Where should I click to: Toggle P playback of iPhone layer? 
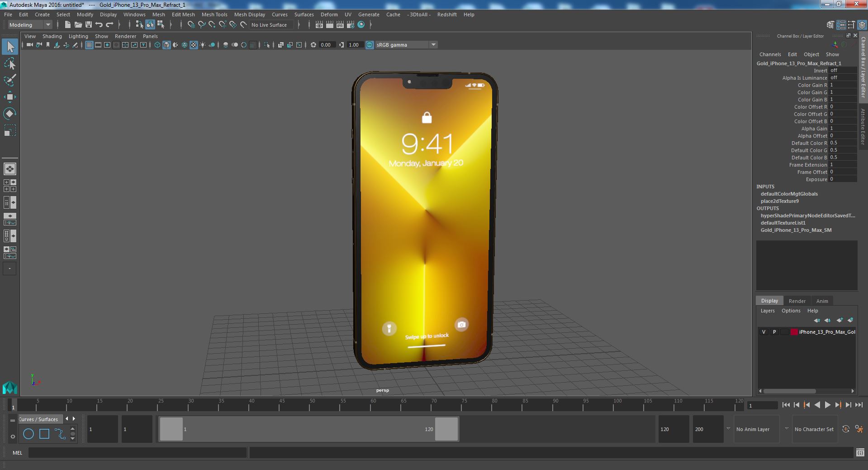[774, 332]
